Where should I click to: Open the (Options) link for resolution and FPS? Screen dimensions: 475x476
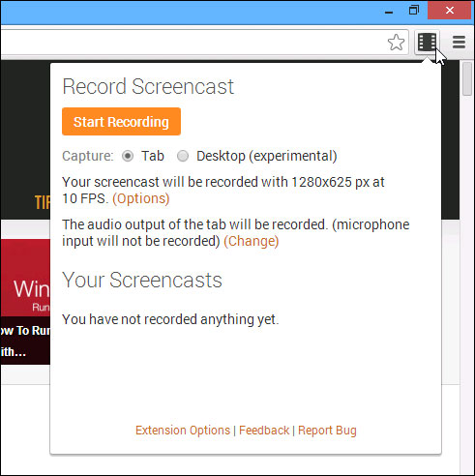141,198
